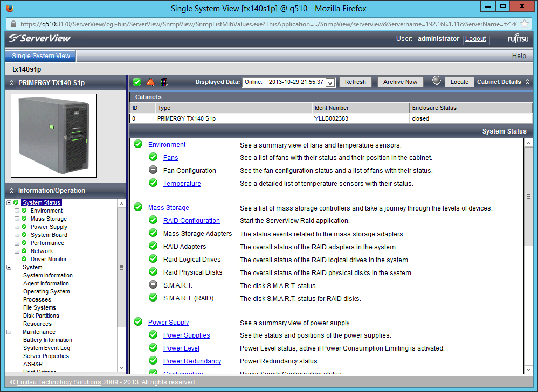Click the navigation tree scroll down arrow
This screenshot has width=538, height=392.
click(121, 367)
